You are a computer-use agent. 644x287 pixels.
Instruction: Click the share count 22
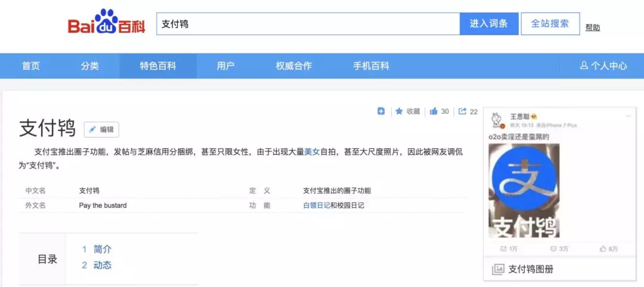[473, 112]
